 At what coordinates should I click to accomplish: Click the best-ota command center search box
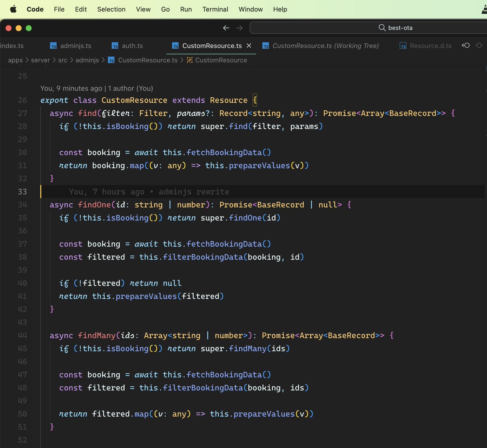click(368, 28)
